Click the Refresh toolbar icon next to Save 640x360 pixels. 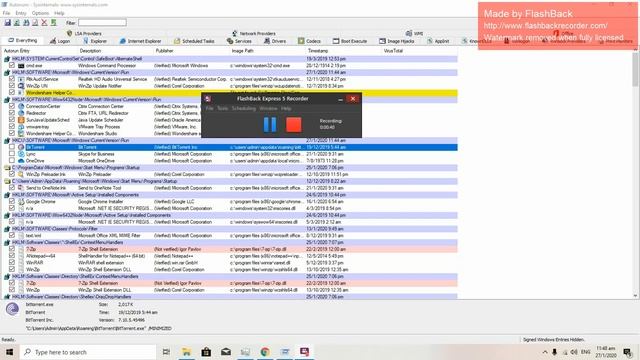pos(17,23)
